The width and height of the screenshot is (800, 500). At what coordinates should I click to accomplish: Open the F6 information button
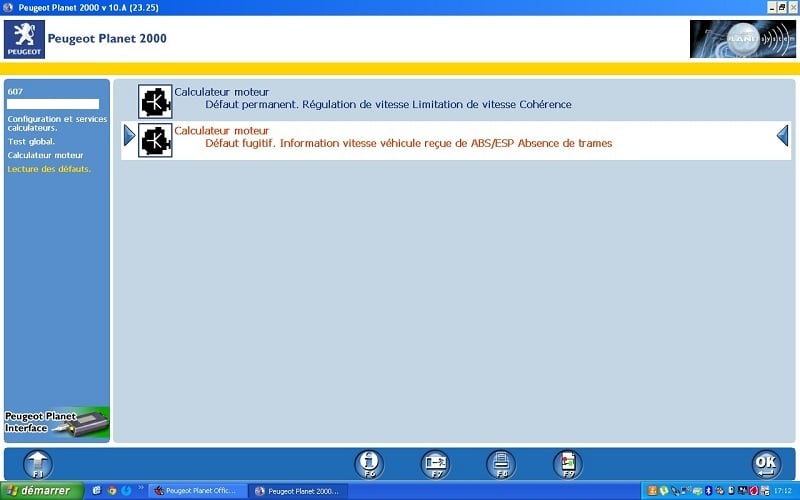point(369,465)
